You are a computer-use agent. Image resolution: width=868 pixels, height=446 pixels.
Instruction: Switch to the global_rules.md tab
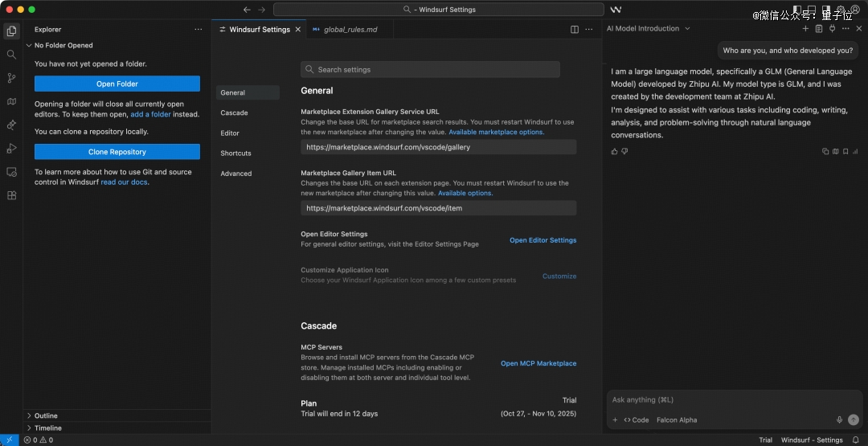coord(350,30)
